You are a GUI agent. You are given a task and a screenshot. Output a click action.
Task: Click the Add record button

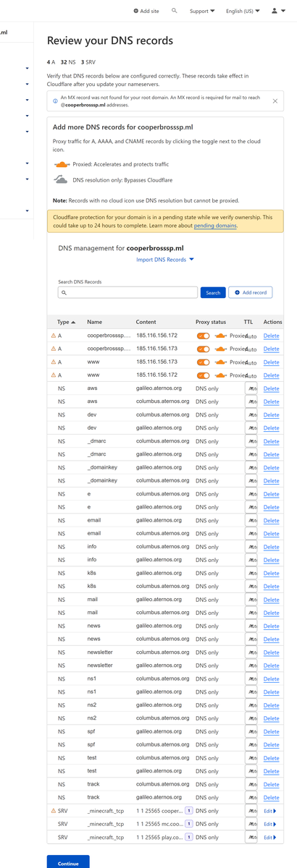coord(251,292)
